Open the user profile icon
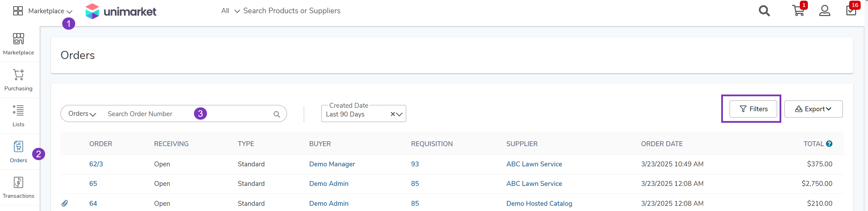This screenshot has height=211, width=868. (x=825, y=10)
